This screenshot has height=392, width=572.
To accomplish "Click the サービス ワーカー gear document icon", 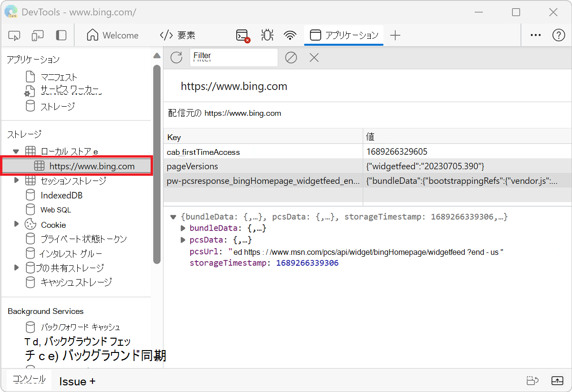I will (x=30, y=91).
